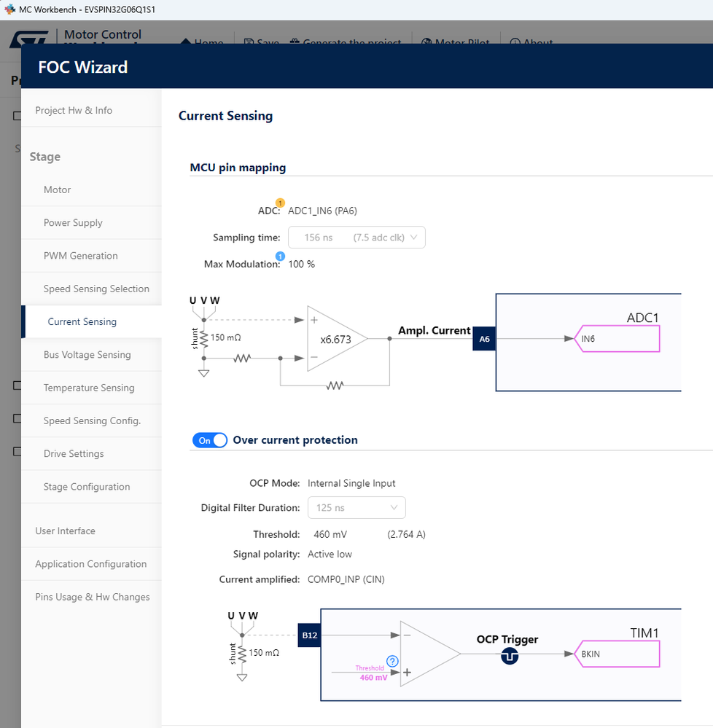The width and height of the screenshot is (713, 728).
Task: Click the OCP comparator triangle symbol
Action: pos(428,654)
